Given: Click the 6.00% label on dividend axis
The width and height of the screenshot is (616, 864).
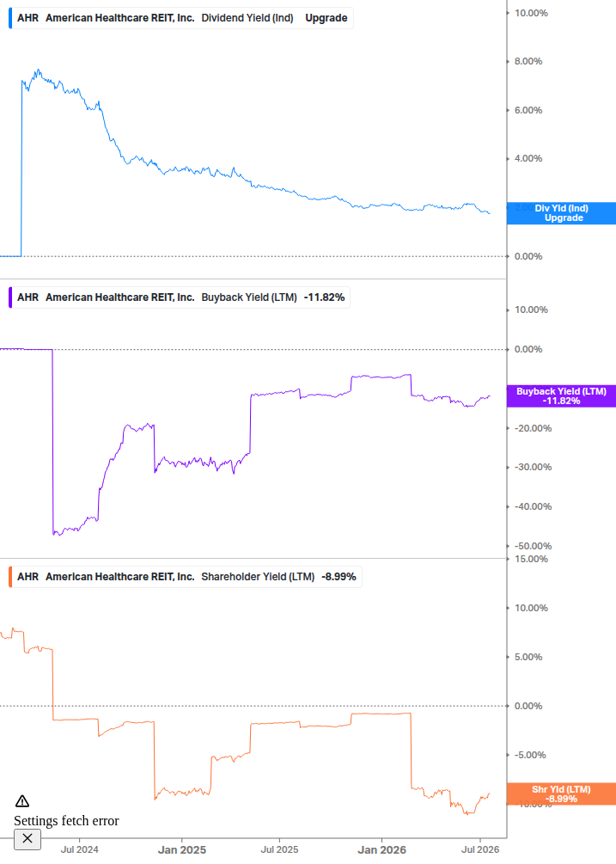Looking at the screenshot, I should (528, 110).
